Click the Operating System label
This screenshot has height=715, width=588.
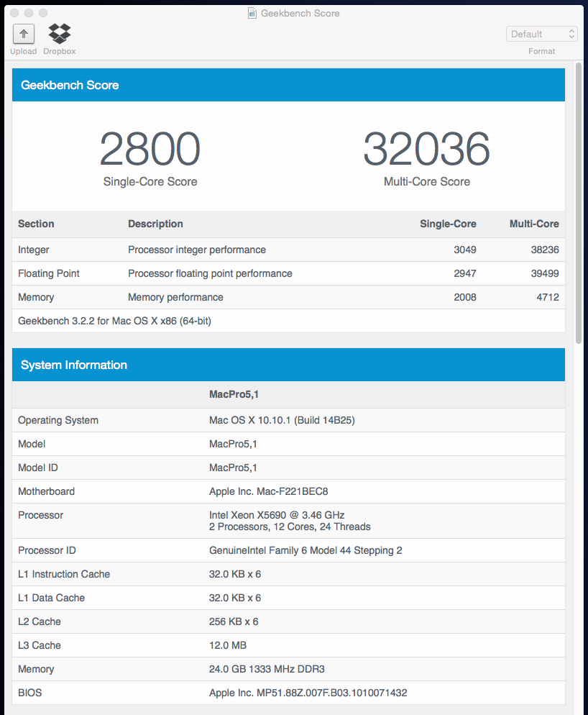pyautogui.click(x=58, y=420)
